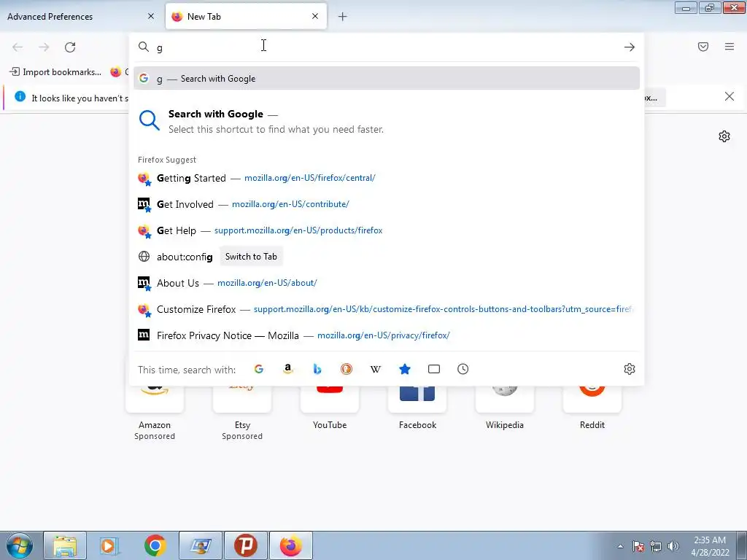Search bookmarks using the star icon
Image resolution: width=747 pixels, height=560 pixels.
click(x=404, y=369)
